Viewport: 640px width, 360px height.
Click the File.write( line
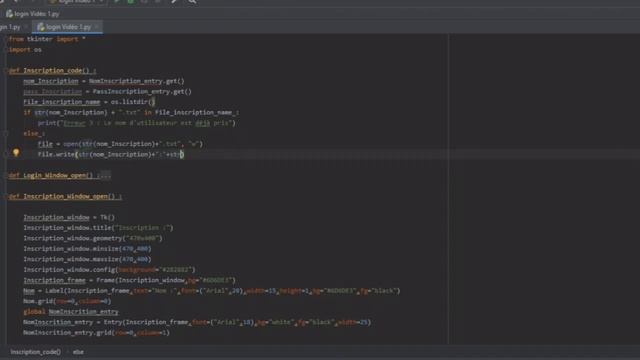111,155
